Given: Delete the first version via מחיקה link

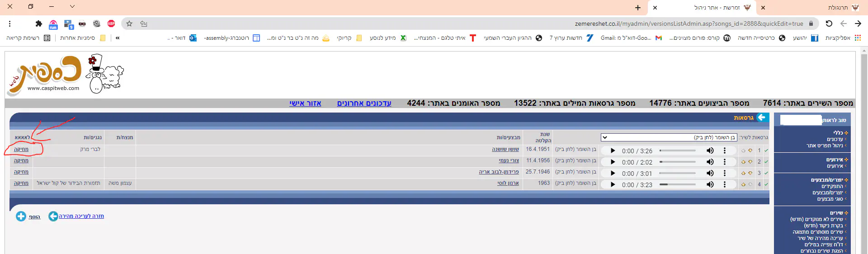Looking at the screenshot, I should click(x=21, y=149).
